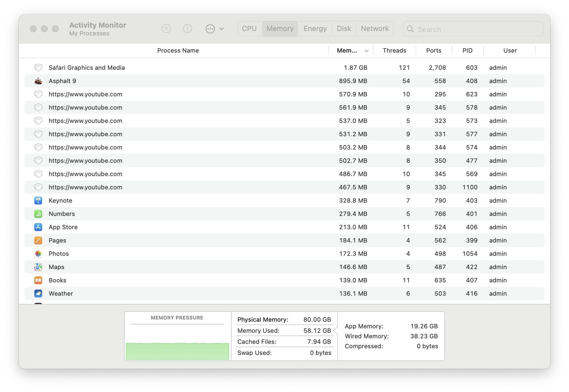Click the Asphalt 9 app icon
The image size is (569, 392).
pos(38,81)
